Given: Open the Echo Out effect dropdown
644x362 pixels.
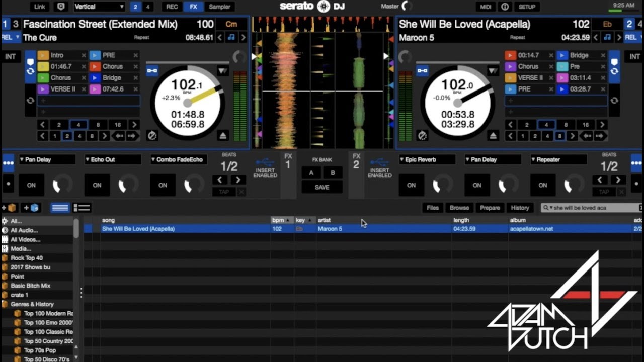Looking at the screenshot, I should tap(113, 159).
